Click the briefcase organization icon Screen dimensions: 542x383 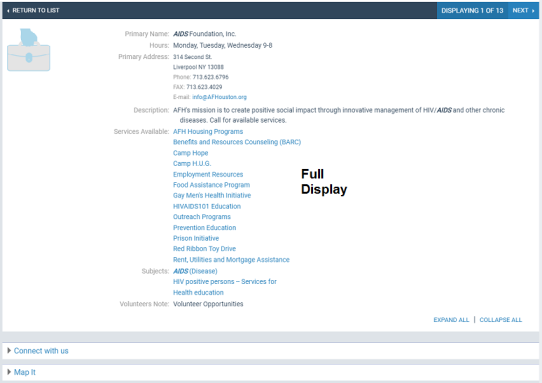(29, 50)
